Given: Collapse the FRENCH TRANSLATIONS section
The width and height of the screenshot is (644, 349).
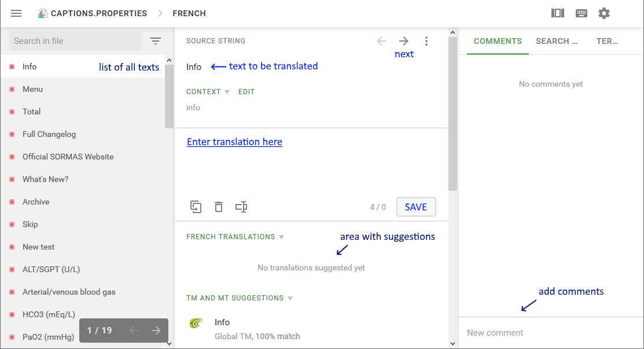Looking at the screenshot, I should point(281,236).
